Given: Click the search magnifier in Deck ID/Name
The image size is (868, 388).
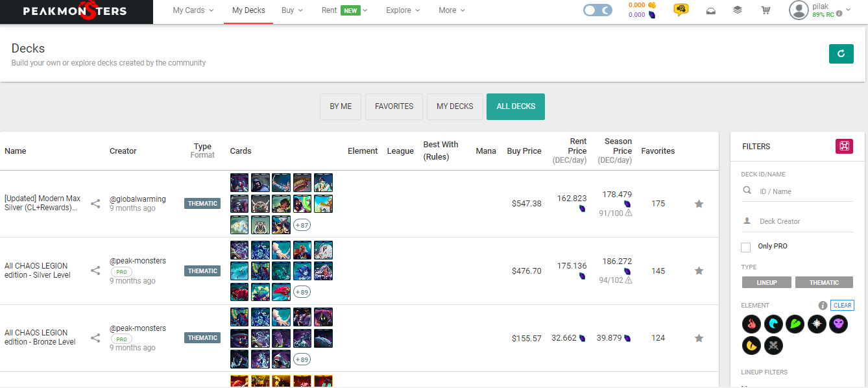Looking at the screenshot, I should 747,191.
